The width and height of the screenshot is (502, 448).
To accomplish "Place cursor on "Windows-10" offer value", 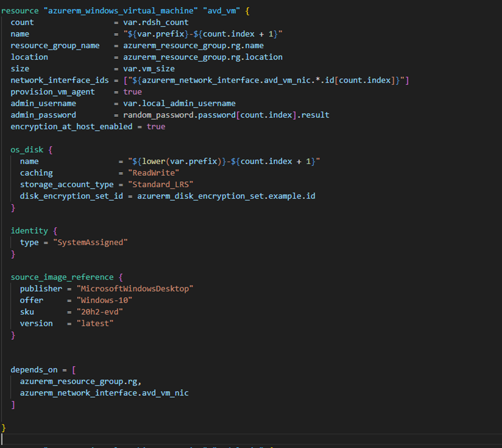I will coord(104,300).
